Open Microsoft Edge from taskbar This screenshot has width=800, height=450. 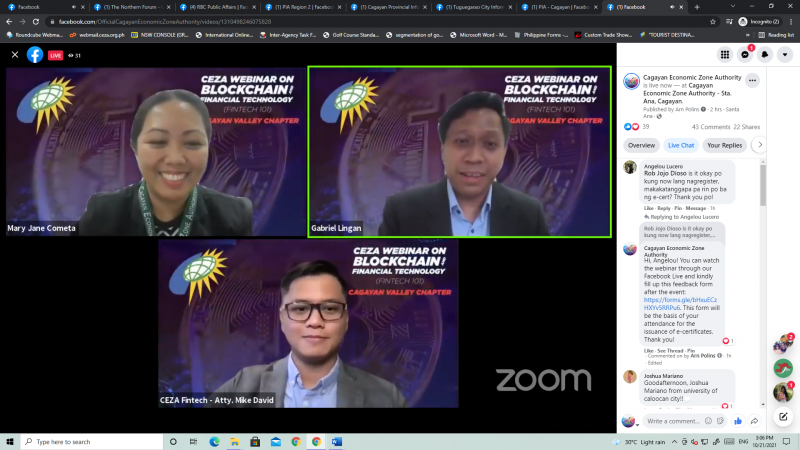[x=214, y=441]
